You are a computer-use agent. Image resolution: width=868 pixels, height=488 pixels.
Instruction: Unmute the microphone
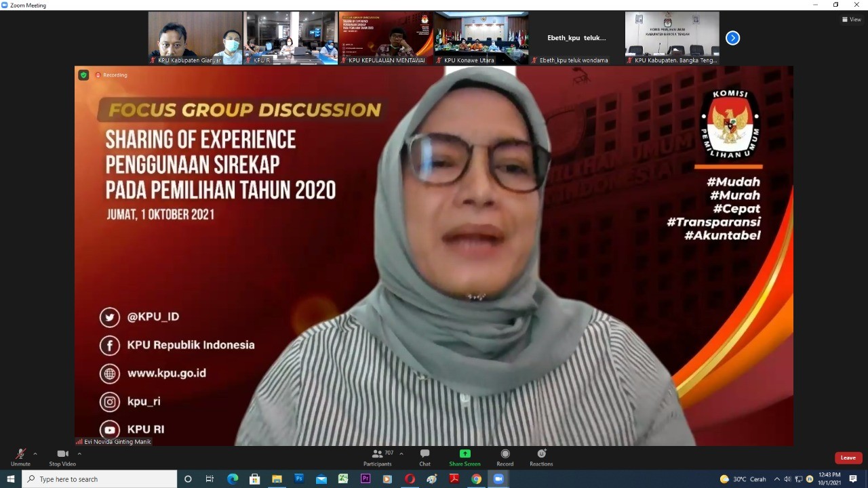coord(20,457)
